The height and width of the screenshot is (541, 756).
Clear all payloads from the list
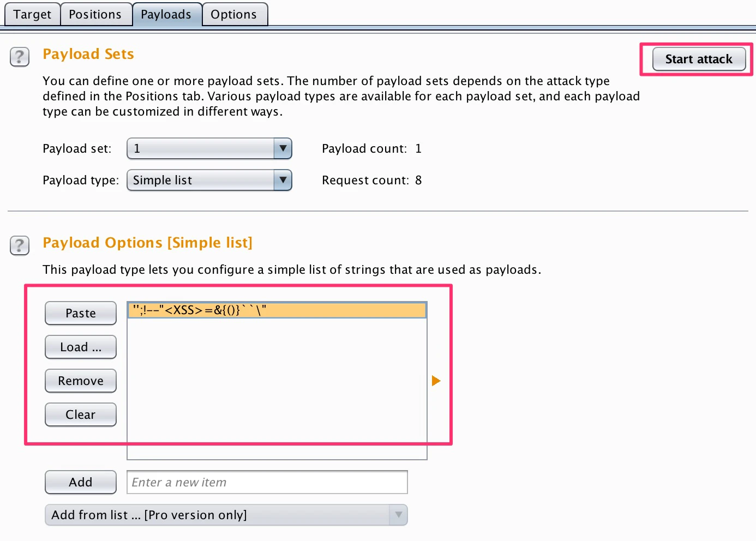coord(80,414)
